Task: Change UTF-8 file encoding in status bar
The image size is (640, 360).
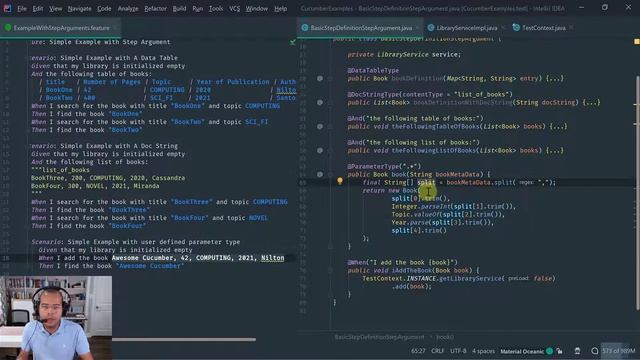Action: coord(458,351)
